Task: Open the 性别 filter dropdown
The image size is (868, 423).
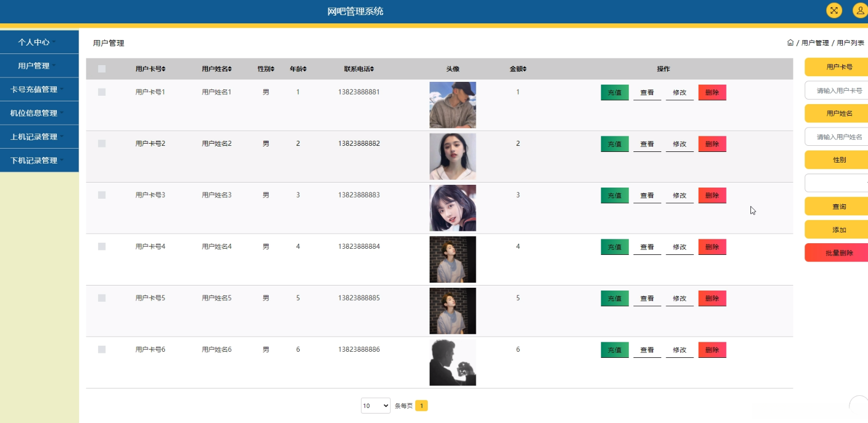Action: pyautogui.click(x=836, y=183)
